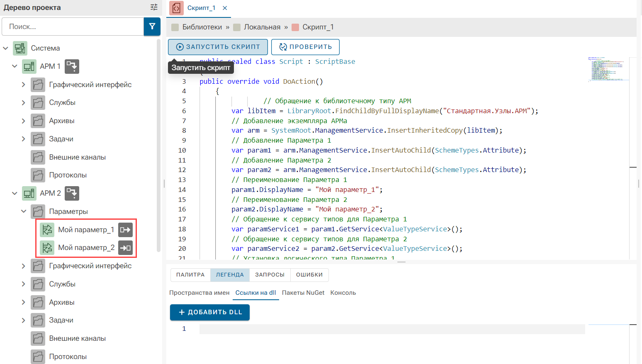
Task: Open project tree settings sliders icon
Action: point(154,7)
